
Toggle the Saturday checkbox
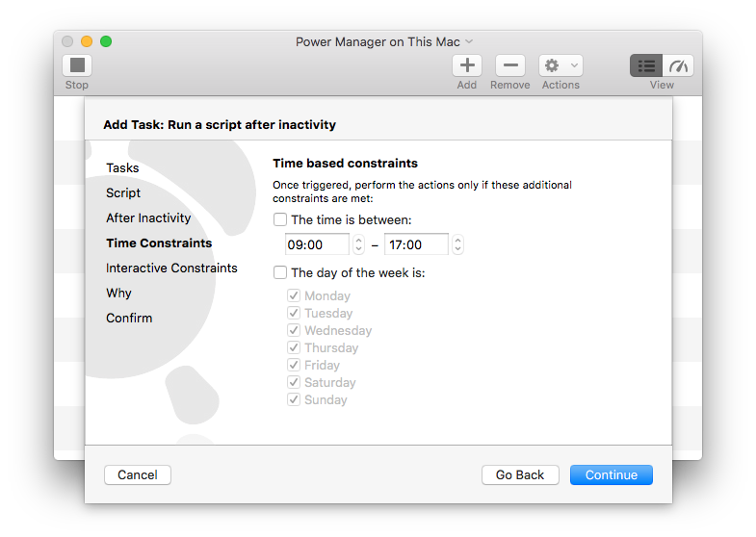(294, 382)
